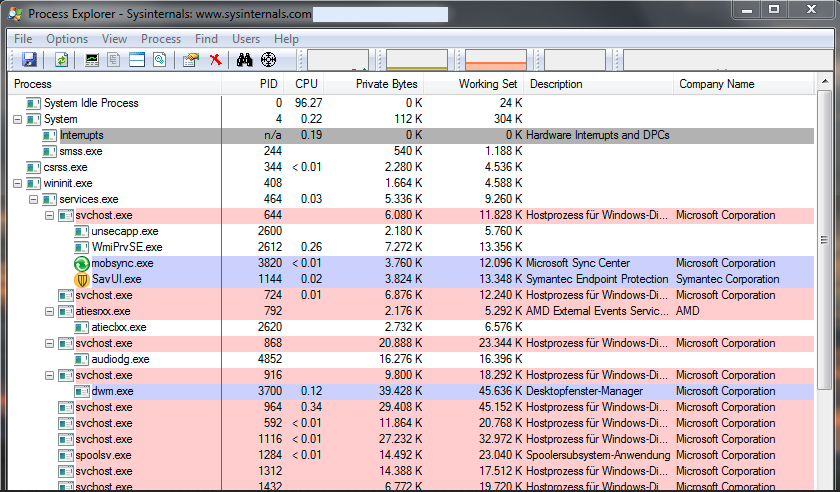Collapse the services.exe tree node
The image size is (840, 492).
(x=34, y=199)
